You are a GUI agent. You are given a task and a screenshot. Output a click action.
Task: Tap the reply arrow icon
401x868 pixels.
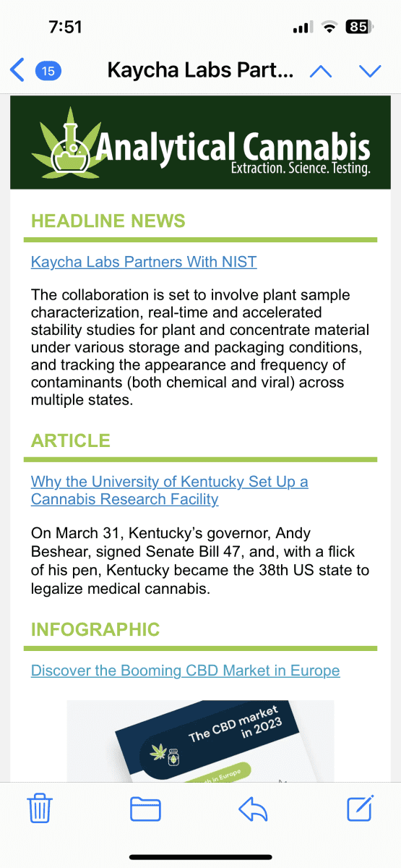point(253,809)
